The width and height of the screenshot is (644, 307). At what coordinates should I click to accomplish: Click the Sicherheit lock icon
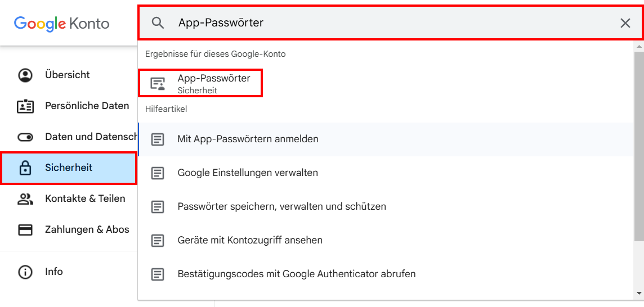[25, 168]
